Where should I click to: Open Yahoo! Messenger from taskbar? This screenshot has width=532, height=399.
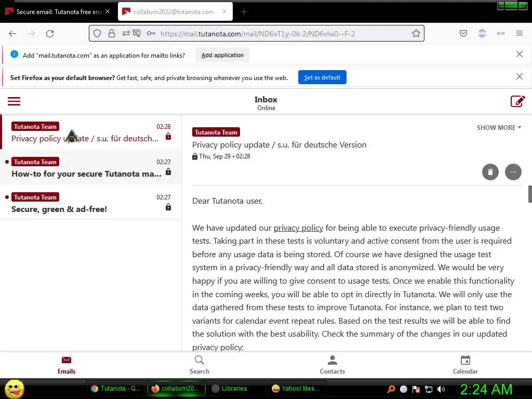tap(297, 389)
